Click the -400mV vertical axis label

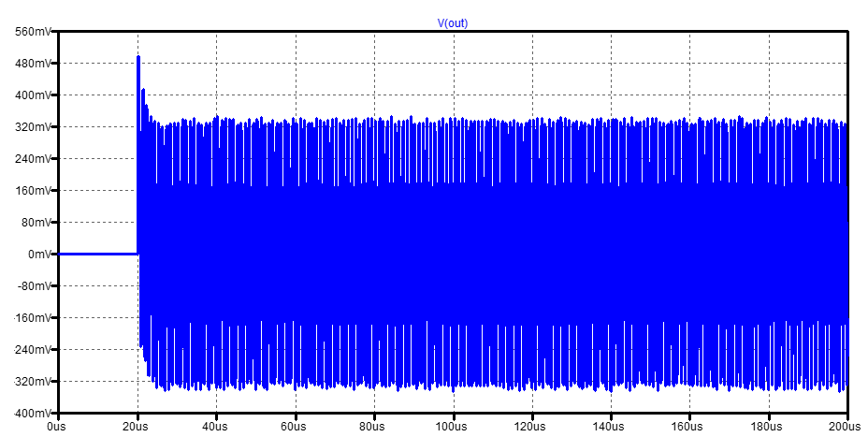[x=32, y=414]
